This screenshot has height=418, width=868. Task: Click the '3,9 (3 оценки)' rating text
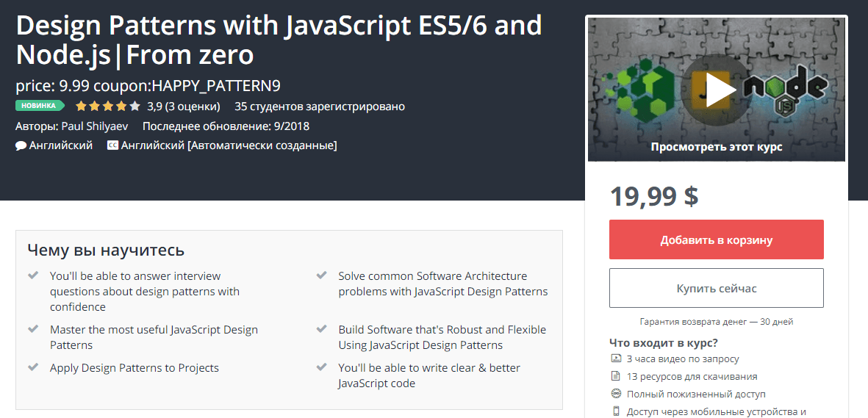click(x=184, y=107)
